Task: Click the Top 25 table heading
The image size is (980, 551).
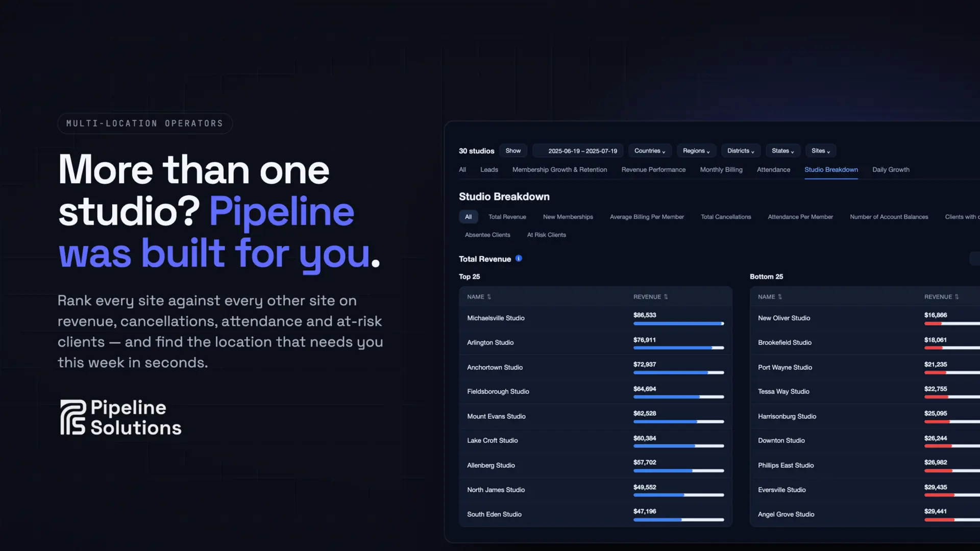Action: [x=469, y=277]
